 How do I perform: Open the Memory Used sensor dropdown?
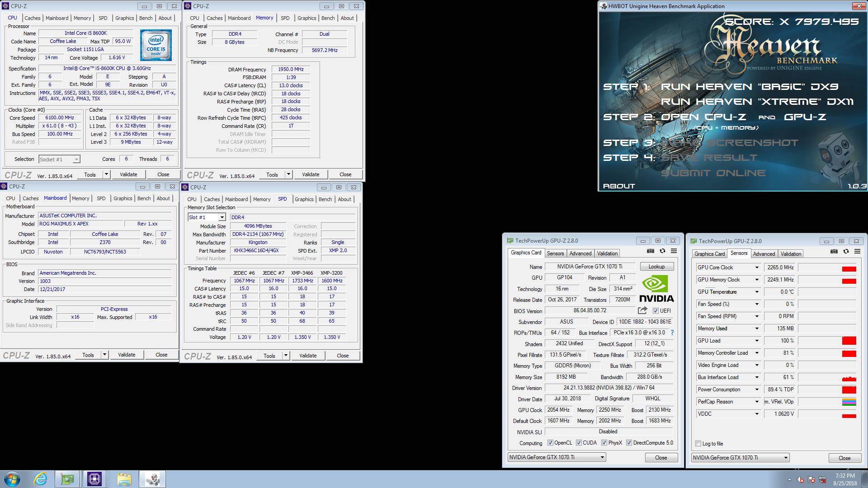point(756,328)
